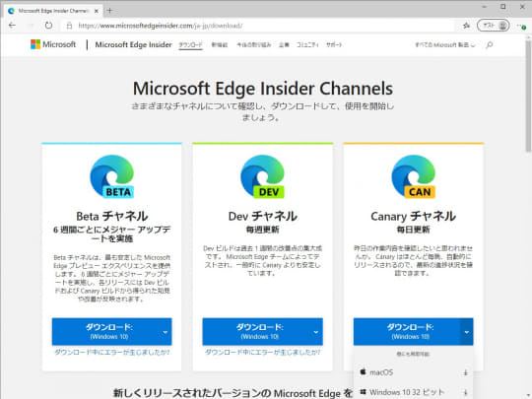
Task: Click the Beta チャネル heading
Action: [112, 216]
